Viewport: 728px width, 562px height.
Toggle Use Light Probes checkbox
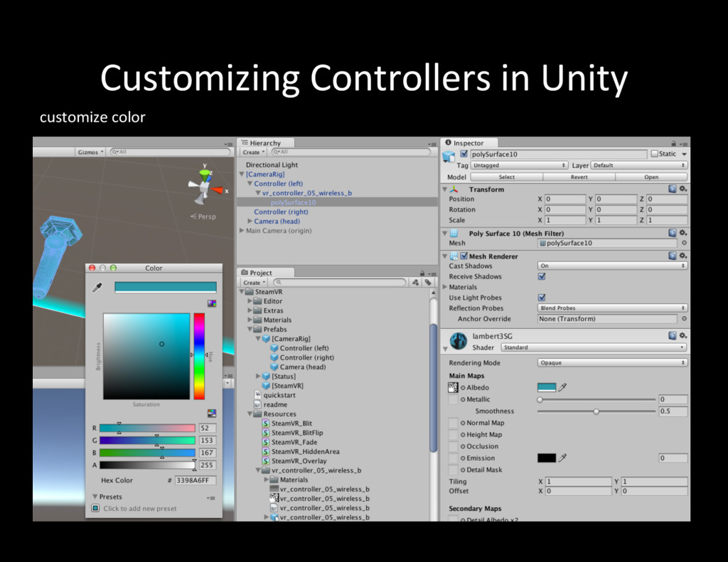click(541, 298)
